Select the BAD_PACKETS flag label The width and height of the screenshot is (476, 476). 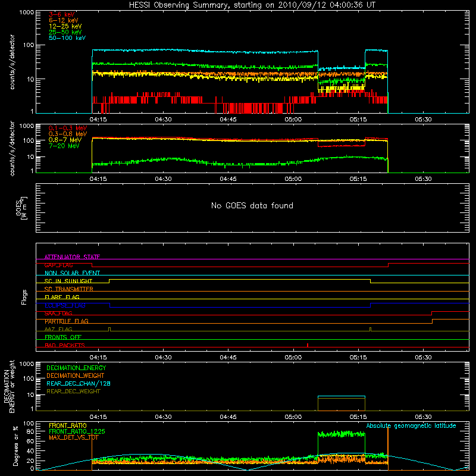click(65, 345)
